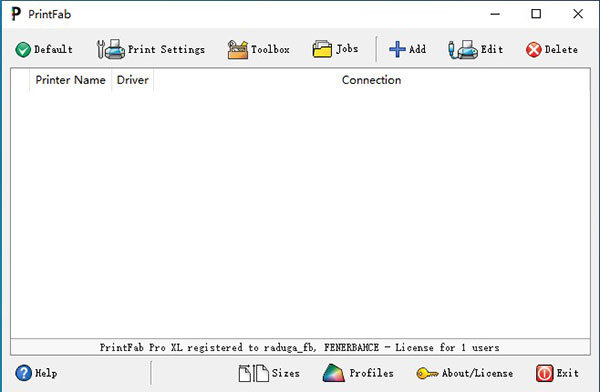The width and height of the screenshot is (600, 392).
Task: Click the About/License text label
Action: coord(478,373)
